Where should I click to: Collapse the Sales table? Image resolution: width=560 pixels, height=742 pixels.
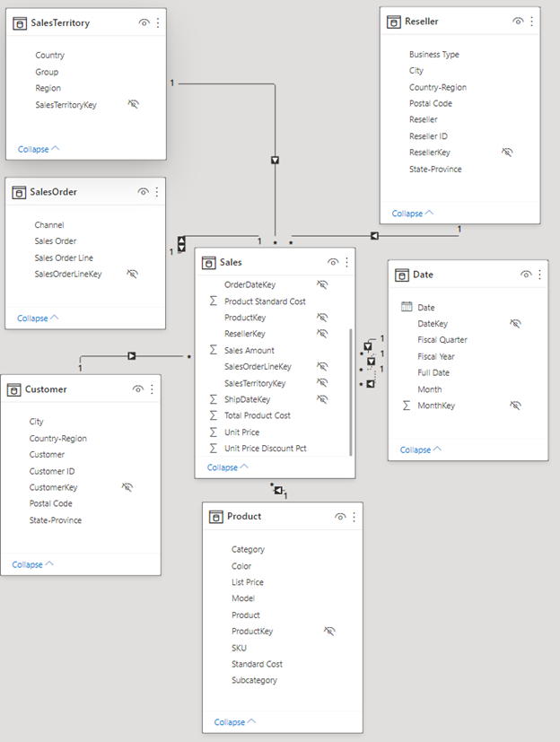pos(228,467)
